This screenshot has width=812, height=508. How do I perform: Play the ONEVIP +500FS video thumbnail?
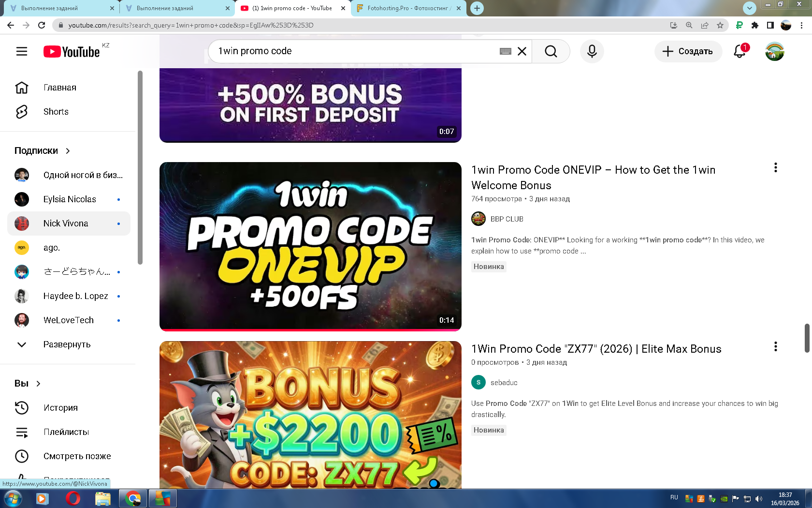pos(310,247)
